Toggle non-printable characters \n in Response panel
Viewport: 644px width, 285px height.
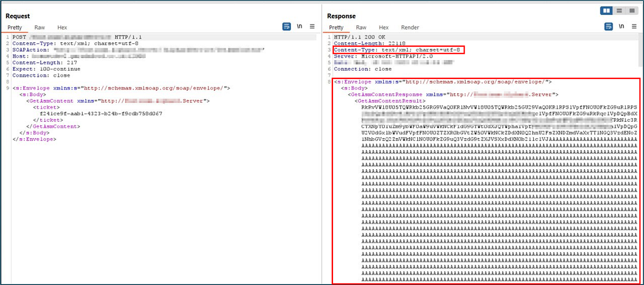tap(621, 27)
